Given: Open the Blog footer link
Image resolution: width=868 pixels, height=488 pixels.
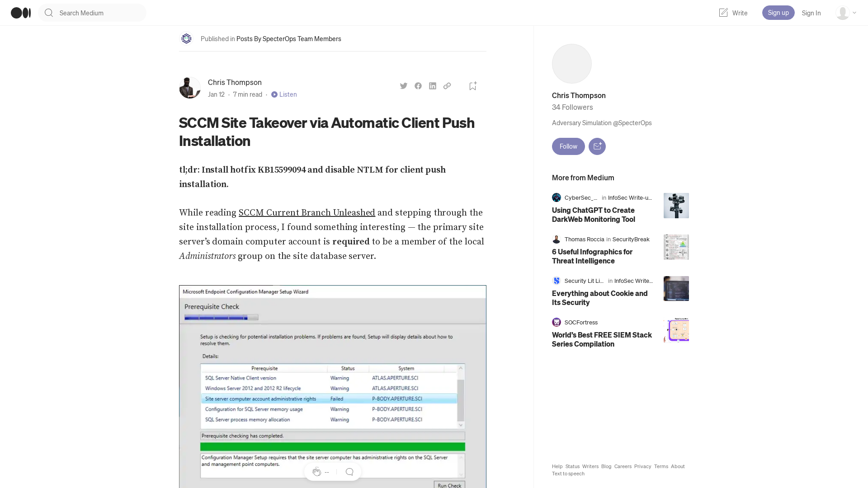Looking at the screenshot, I should (x=606, y=466).
